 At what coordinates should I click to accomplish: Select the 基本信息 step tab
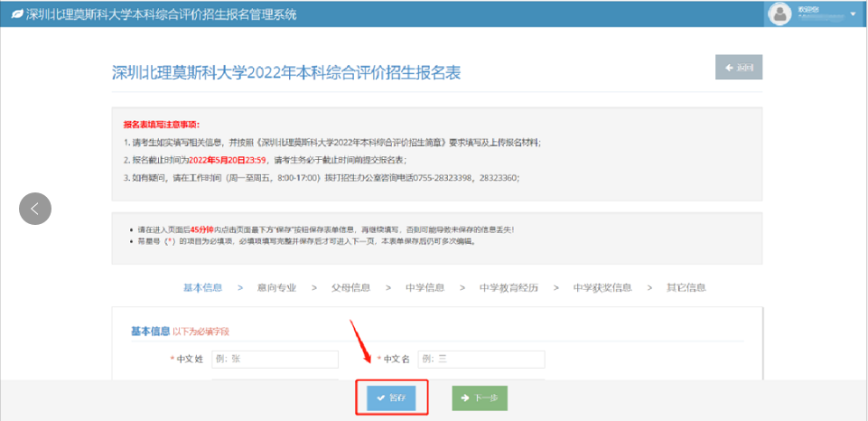click(x=202, y=287)
